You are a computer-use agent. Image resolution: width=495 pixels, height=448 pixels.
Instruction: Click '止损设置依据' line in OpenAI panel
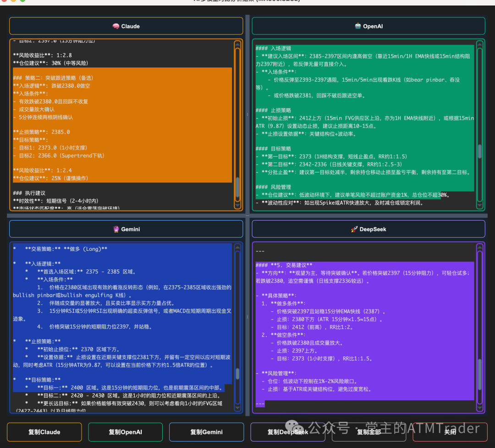[x=306, y=134]
